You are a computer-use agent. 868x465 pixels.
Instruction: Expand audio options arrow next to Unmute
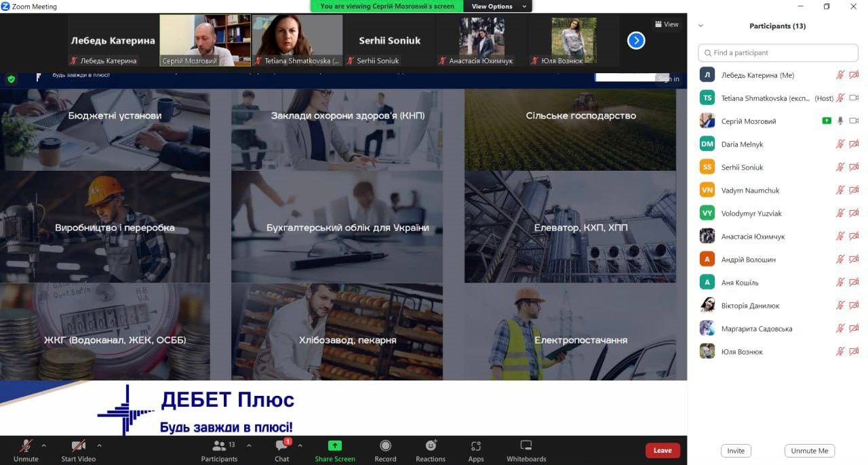44,445
